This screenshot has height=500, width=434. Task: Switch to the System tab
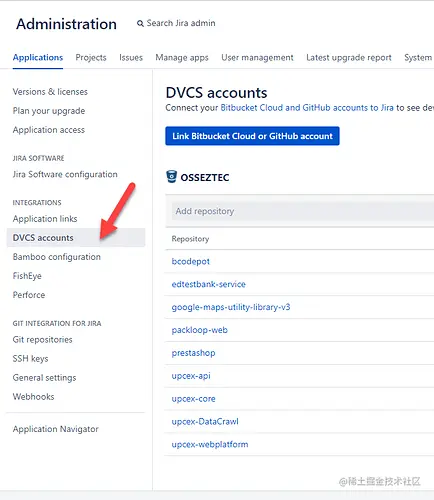tap(418, 57)
